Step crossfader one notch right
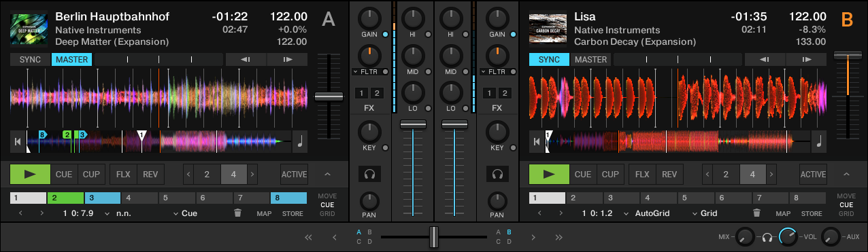868x252 pixels. 533,237
